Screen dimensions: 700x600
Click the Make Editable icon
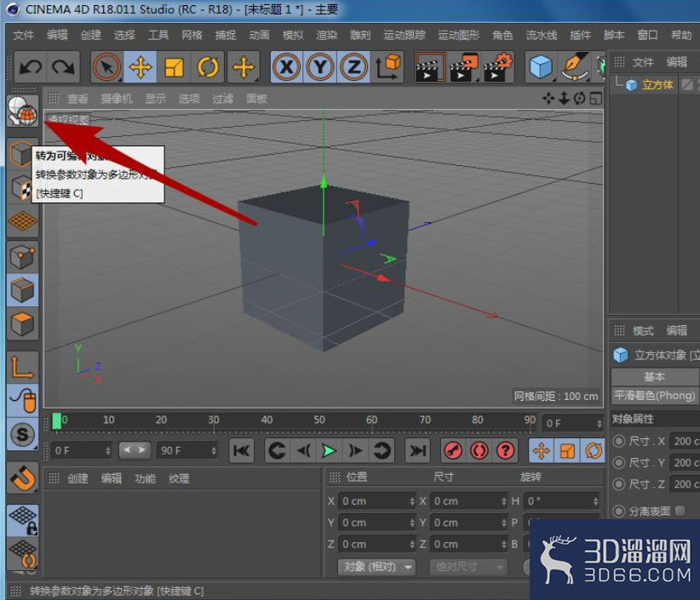(x=22, y=111)
